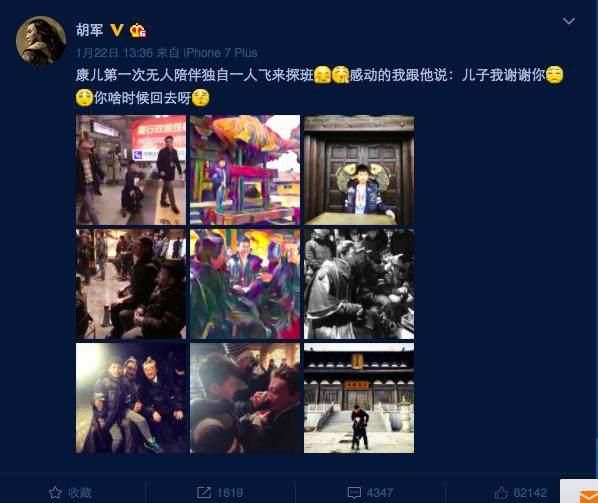Favorite the post with 收藏 star
598x503 pixels.
(x=71, y=492)
